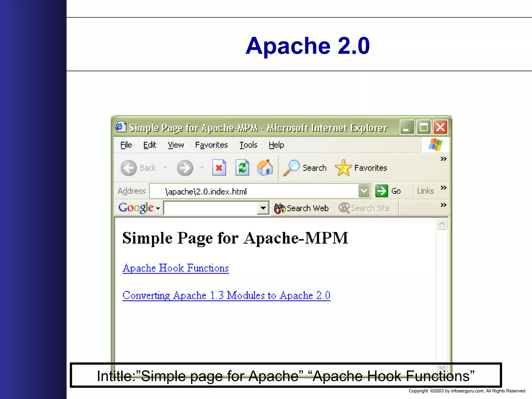Click the Windows flag logo

tap(436, 144)
